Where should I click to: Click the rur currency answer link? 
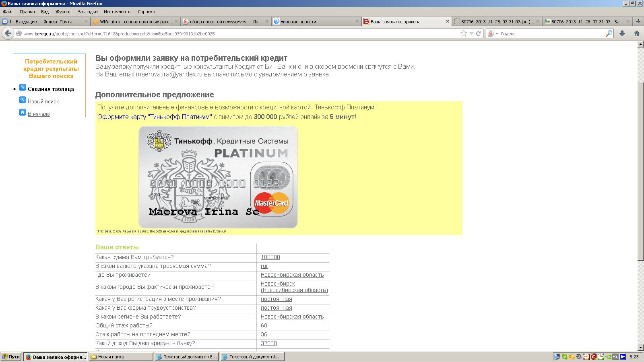264,266
